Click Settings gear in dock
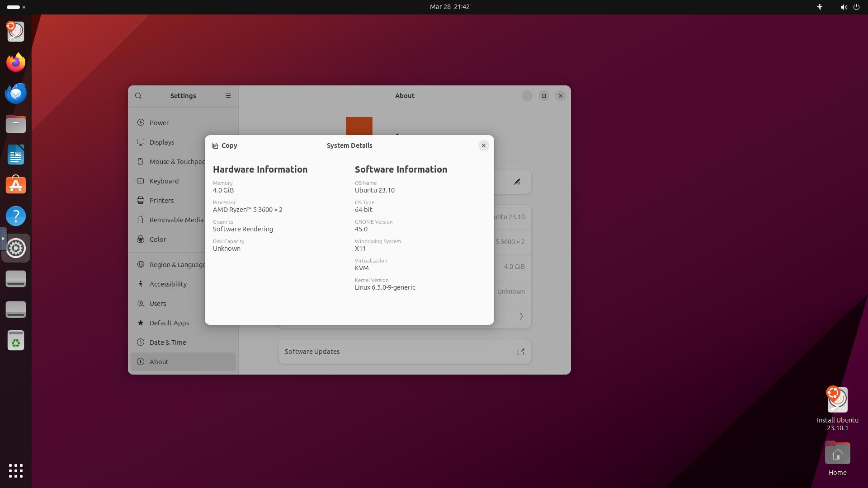Viewport: 868px width, 488px height. [x=16, y=248]
